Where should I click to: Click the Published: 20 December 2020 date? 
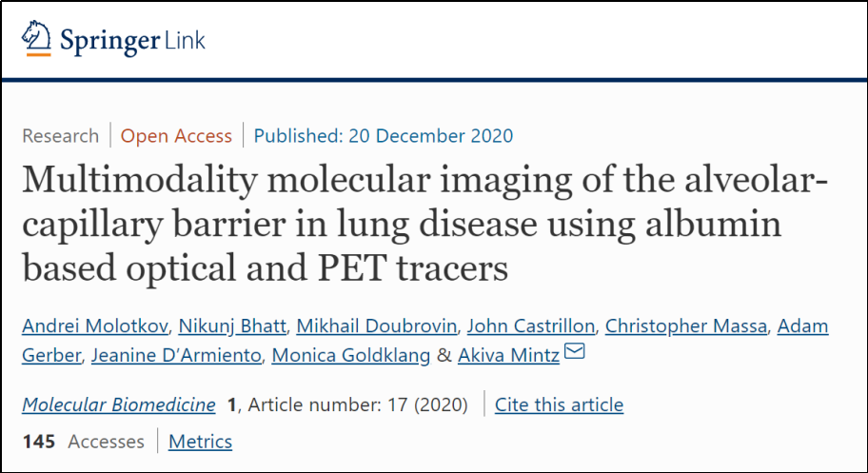coord(383,136)
